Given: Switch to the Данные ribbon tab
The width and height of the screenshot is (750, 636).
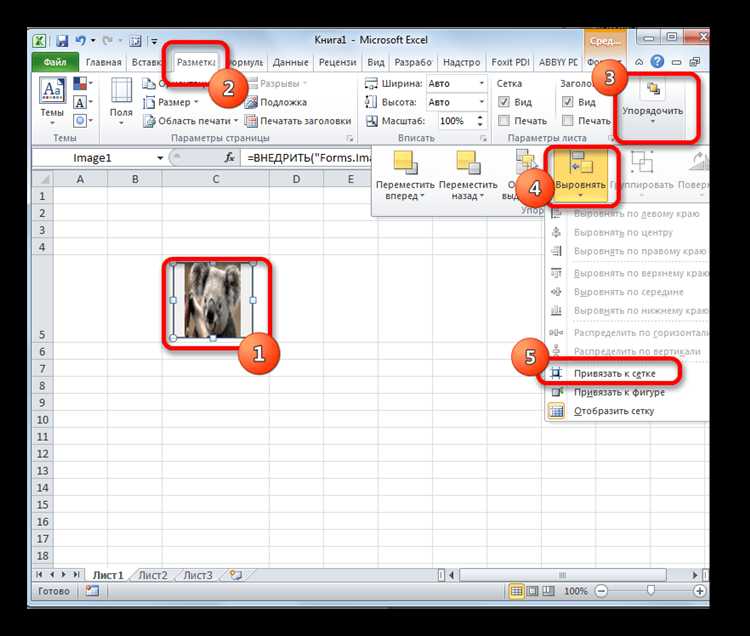Looking at the screenshot, I should [291, 62].
